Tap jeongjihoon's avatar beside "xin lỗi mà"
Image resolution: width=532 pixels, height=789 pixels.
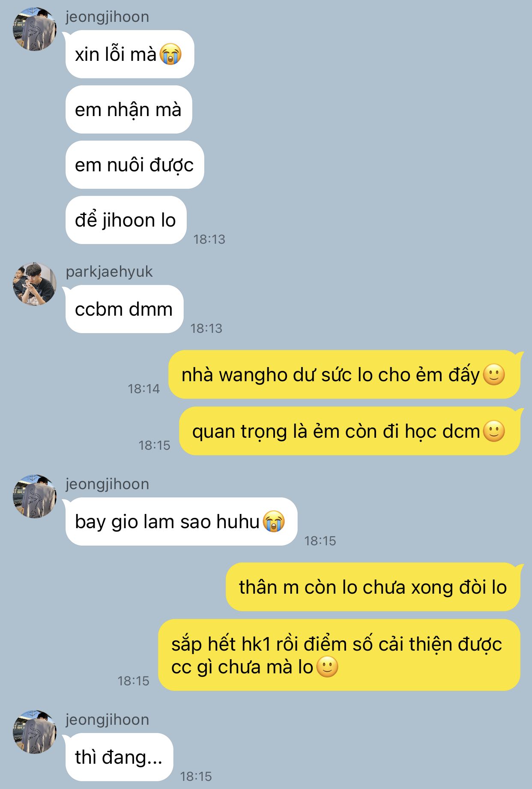pyautogui.click(x=35, y=29)
